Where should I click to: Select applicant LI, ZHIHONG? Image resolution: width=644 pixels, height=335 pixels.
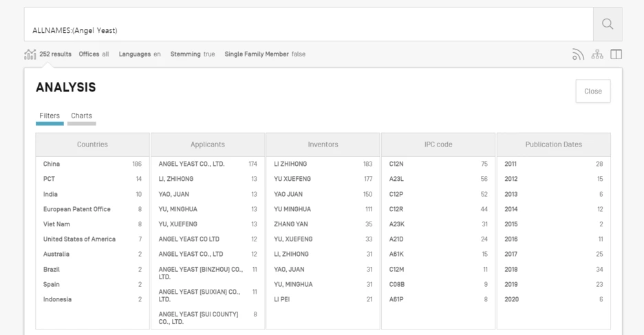(208, 179)
